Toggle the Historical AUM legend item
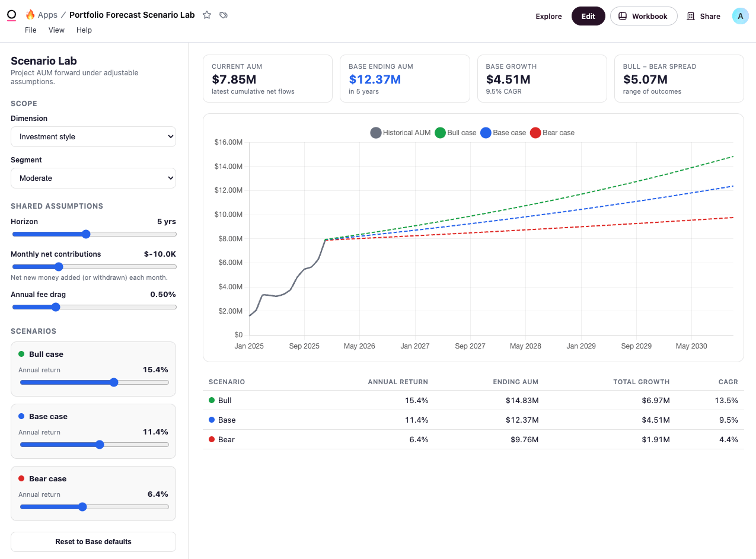Viewport: 756px width, 559px height. click(400, 133)
